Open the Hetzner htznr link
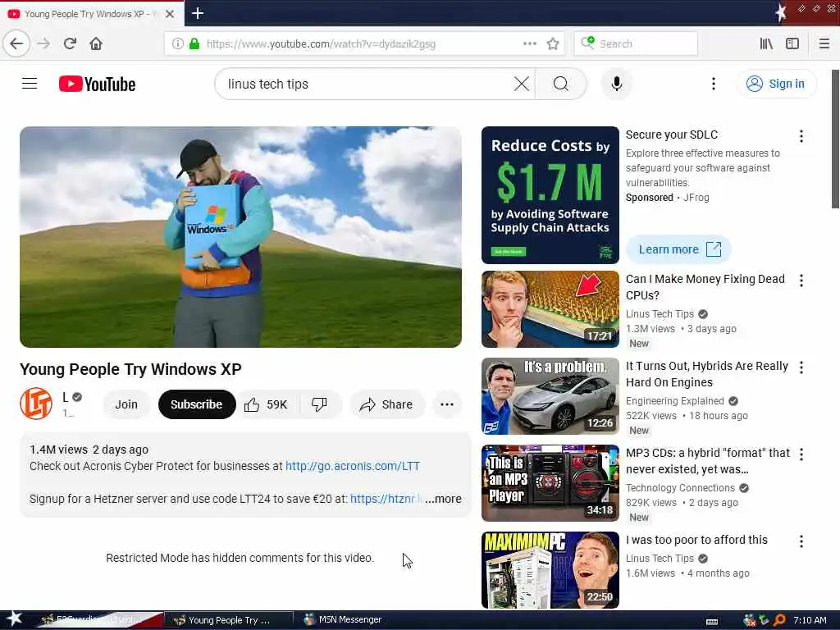 click(x=386, y=499)
